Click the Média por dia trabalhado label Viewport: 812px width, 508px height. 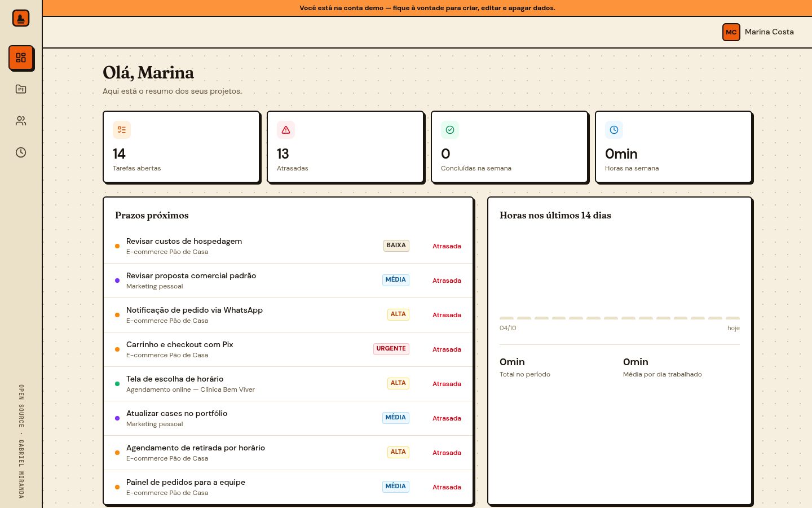pyautogui.click(x=663, y=374)
